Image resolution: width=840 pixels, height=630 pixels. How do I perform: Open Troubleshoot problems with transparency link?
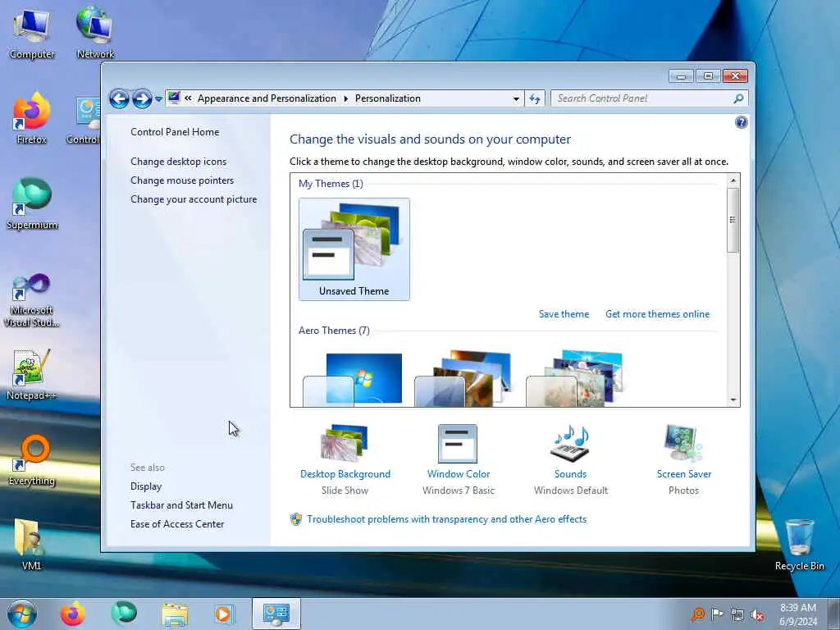coord(446,519)
